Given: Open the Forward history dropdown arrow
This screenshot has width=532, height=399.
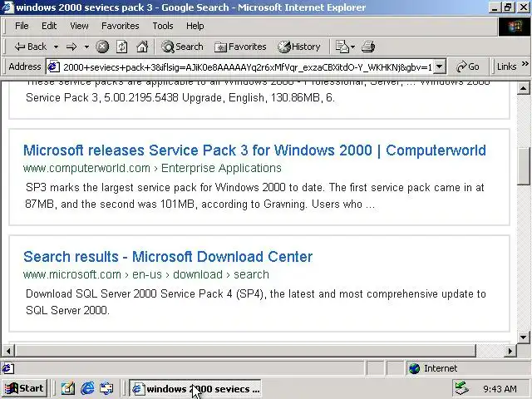Looking at the screenshot, I should [86, 47].
